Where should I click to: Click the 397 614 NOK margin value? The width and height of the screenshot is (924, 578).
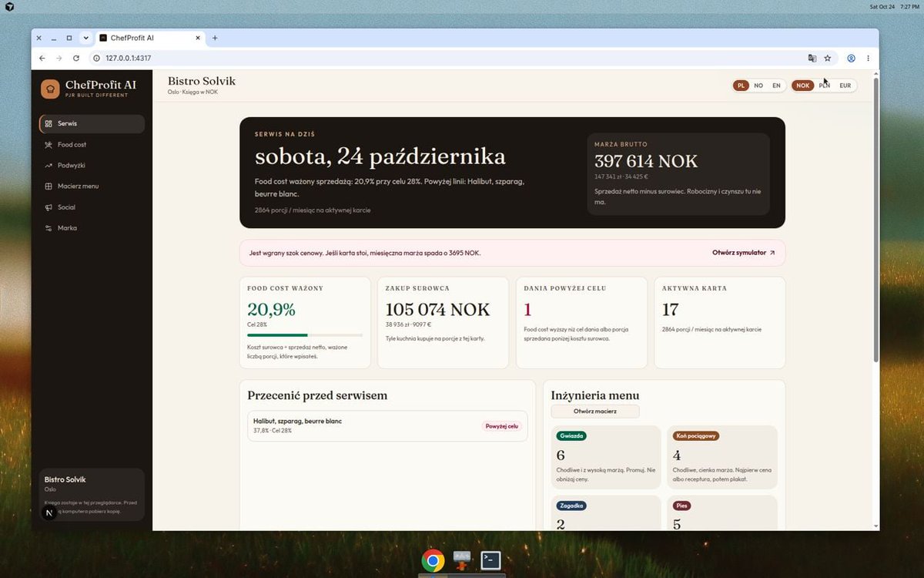point(646,161)
